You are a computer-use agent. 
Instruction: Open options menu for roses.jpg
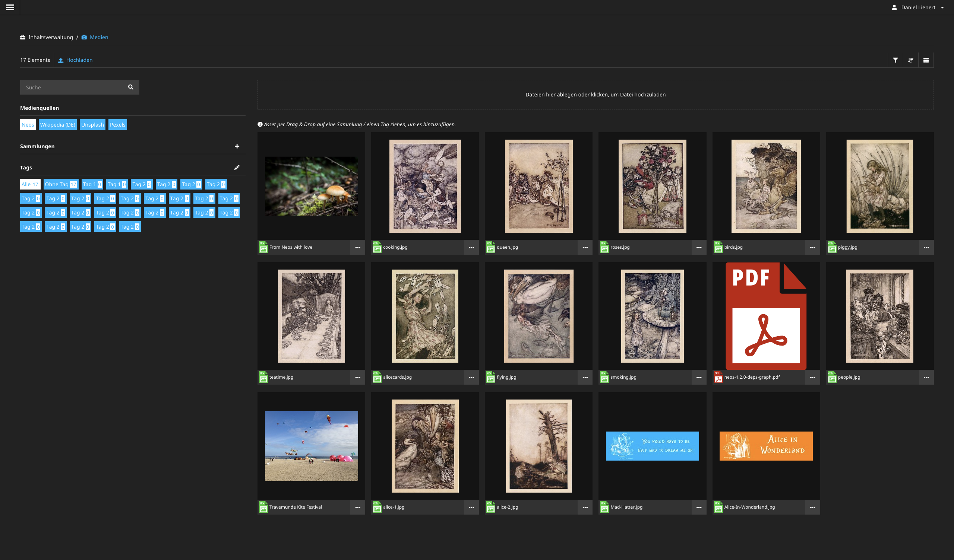[x=699, y=248]
